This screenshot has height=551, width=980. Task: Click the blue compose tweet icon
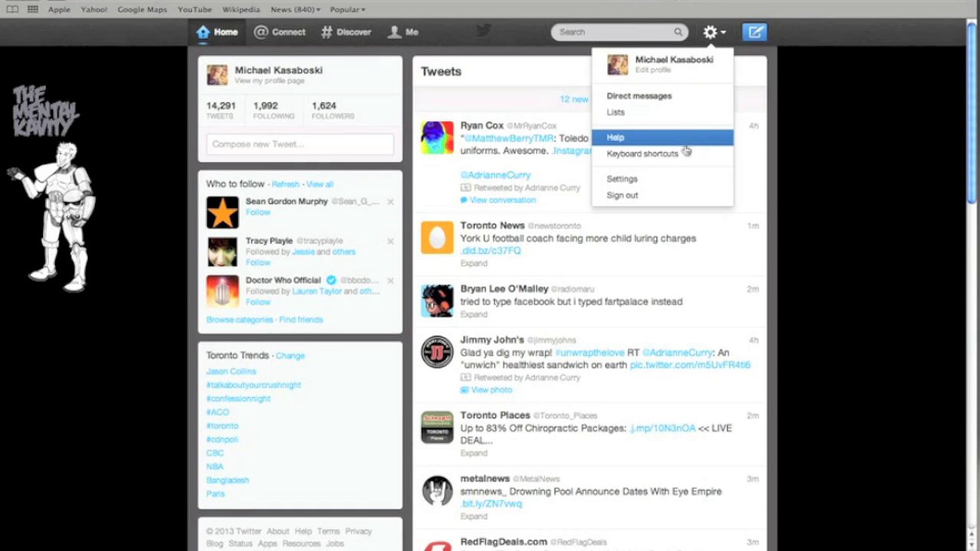[754, 32]
